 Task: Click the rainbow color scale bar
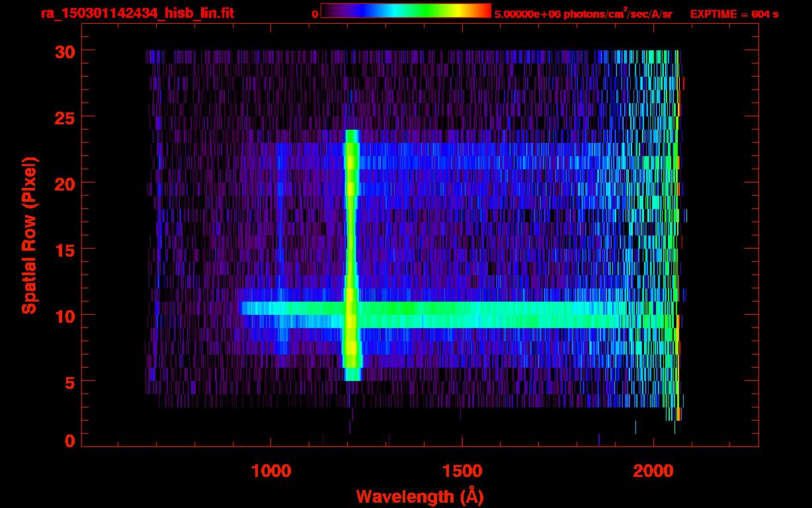(x=406, y=11)
